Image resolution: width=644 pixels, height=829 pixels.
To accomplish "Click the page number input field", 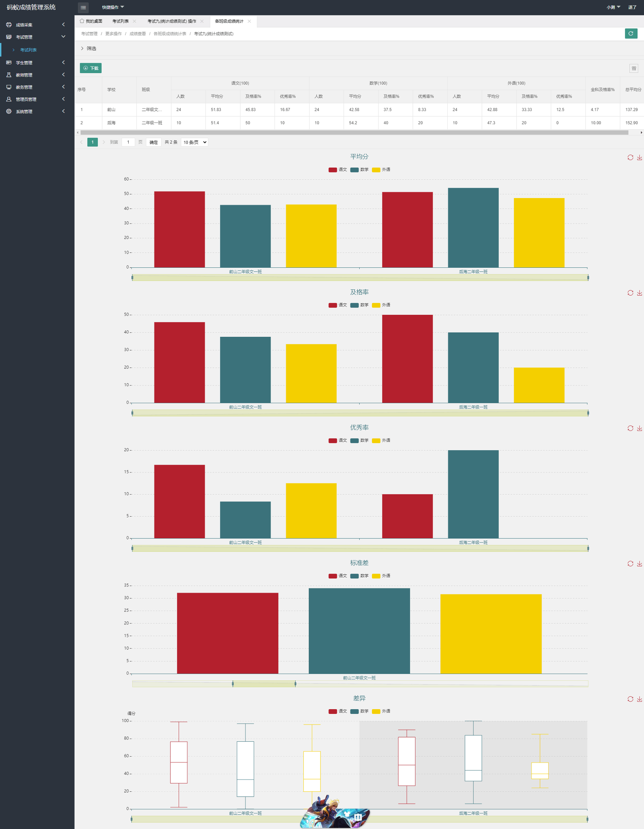I will (x=128, y=142).
